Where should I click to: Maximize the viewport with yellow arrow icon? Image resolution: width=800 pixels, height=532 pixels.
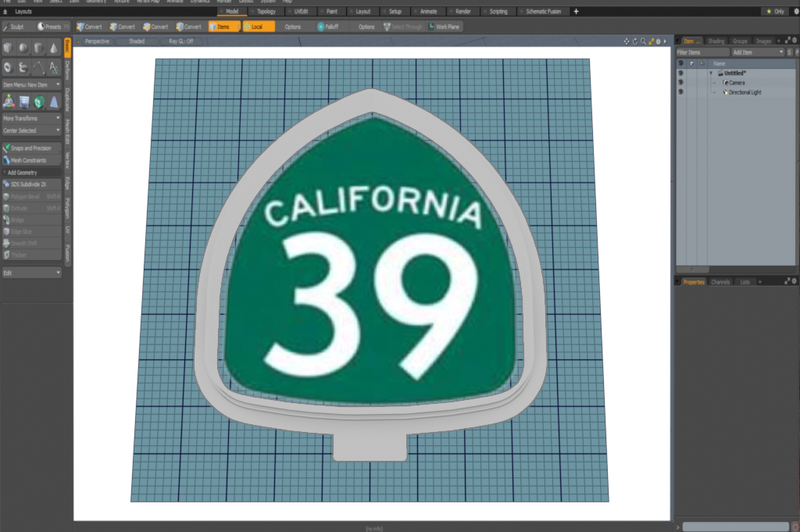651,41
